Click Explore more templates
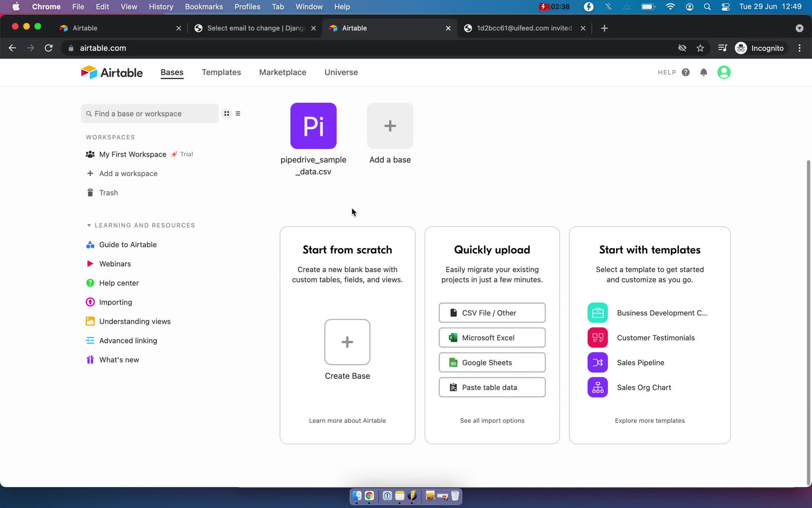 pos(650,420)
